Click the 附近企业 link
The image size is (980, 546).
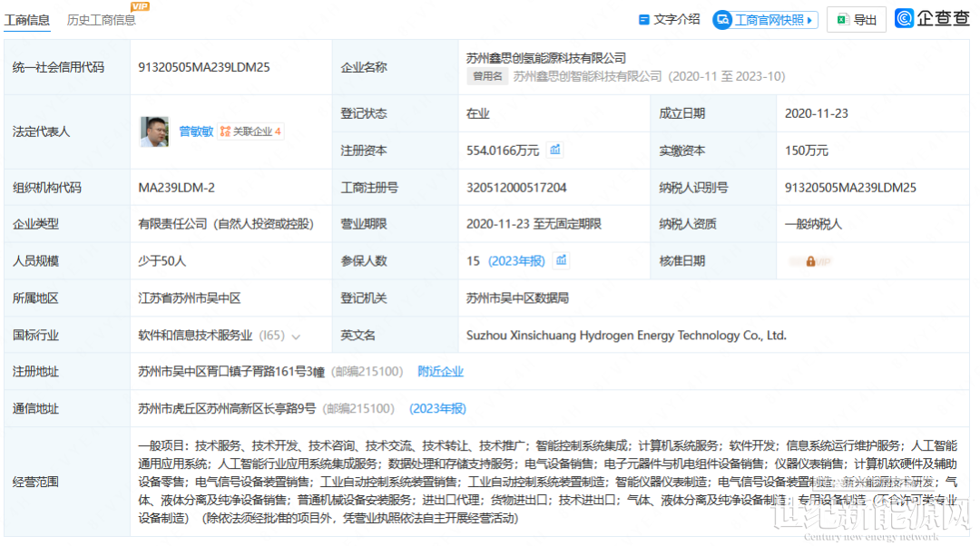point(440,372)
